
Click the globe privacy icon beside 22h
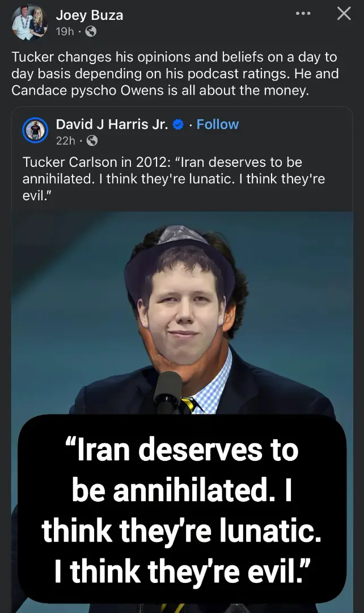point(92,140)
